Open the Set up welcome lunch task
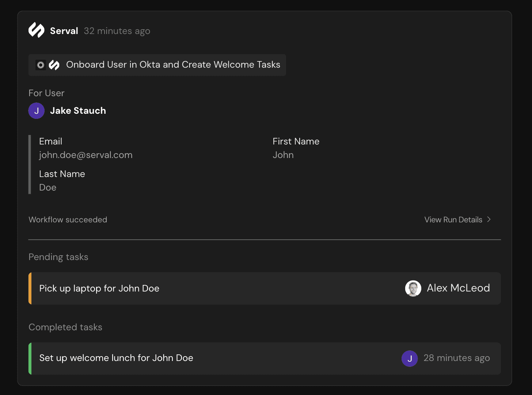Image resolution: width=532 pixels, height=395 pixels. coord(265,358)
